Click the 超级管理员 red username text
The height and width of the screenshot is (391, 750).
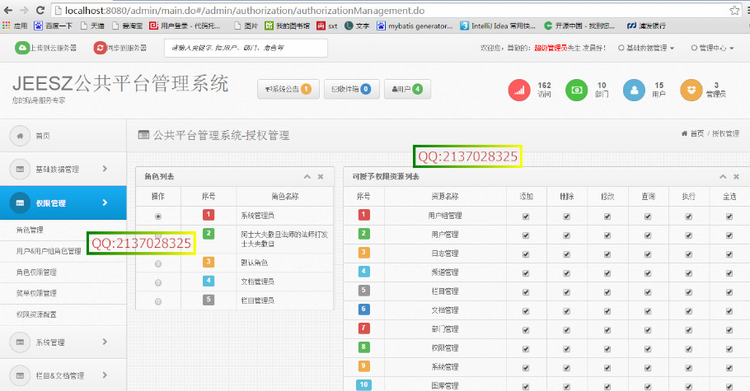click(x=551, y=48)
